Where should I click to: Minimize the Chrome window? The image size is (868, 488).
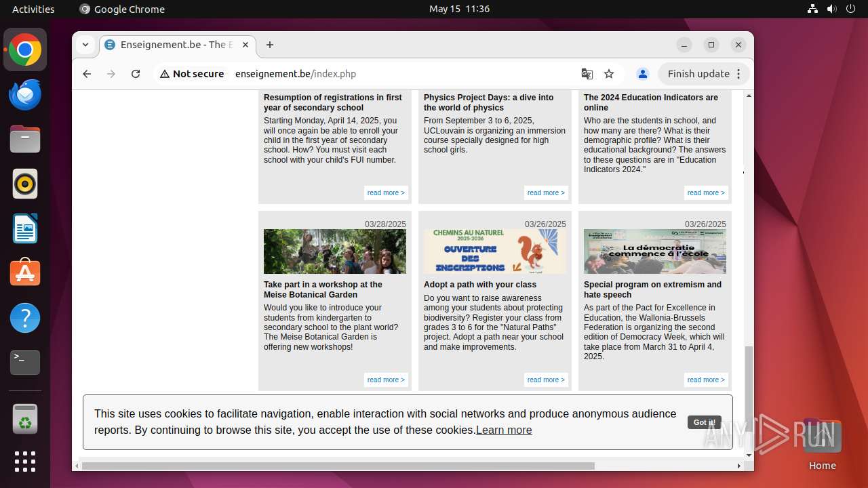tap(684, 45)
